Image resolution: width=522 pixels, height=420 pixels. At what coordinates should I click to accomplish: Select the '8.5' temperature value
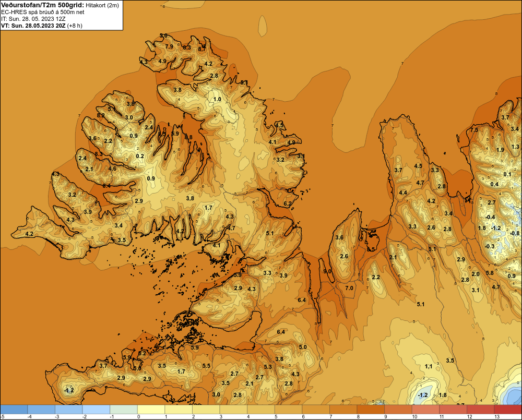point(371,249)
